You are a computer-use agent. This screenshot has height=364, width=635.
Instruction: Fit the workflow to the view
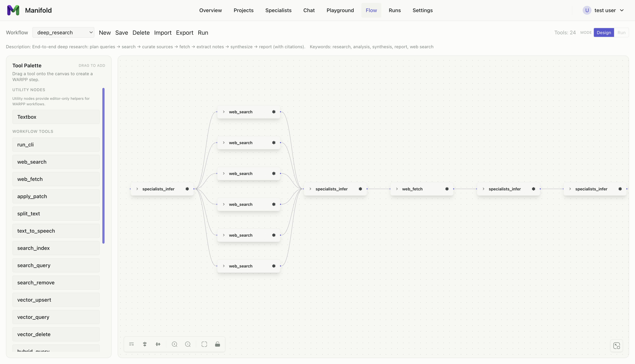(204, 344)
